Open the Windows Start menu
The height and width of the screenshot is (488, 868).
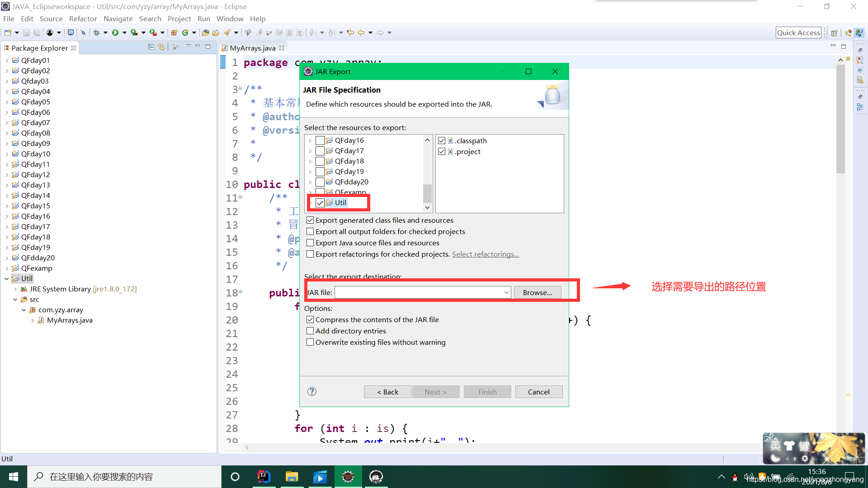[x=14, y=477]
